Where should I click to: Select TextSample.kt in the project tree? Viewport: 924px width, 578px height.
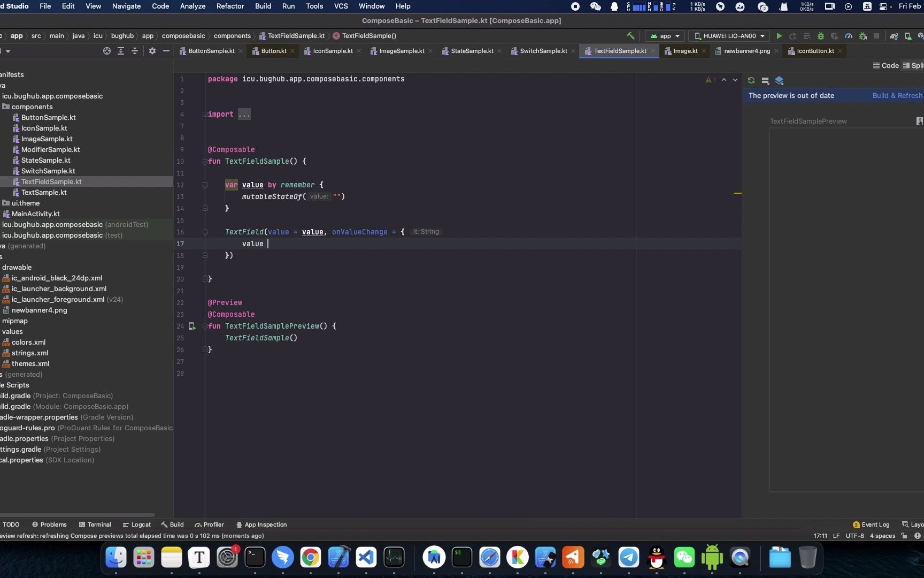(x=45, y=192)
